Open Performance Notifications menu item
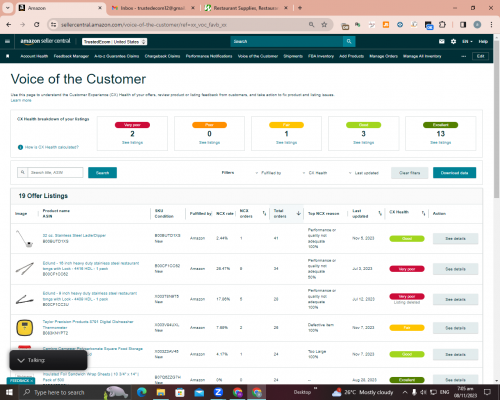500x400 pixels. click(x=209, y=56)
